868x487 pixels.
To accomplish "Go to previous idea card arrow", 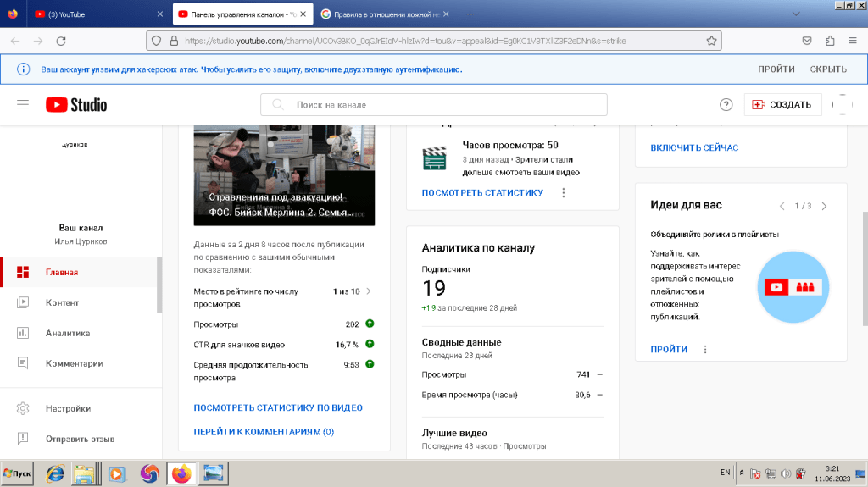I will [782, 206].
